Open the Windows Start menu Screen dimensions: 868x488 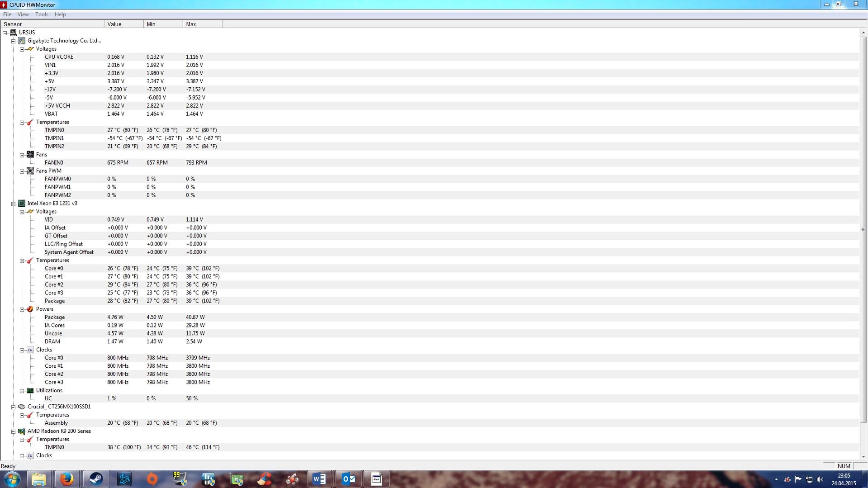tap(12, 479)
